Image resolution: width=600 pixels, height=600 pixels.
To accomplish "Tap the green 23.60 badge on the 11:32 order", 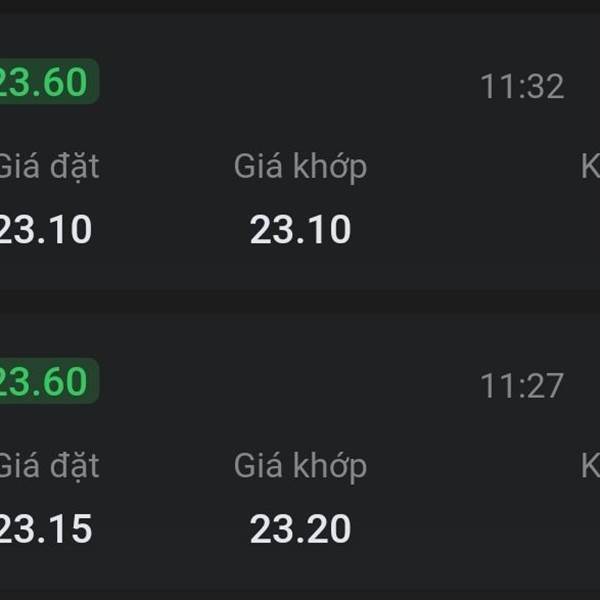I will point(45,82).
